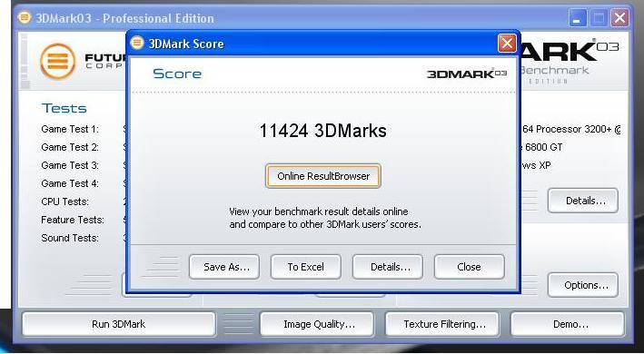The height and width of the screenshot is (354, 644).
Task: Click the 11424 3DMarks score text
Action: 322,131
